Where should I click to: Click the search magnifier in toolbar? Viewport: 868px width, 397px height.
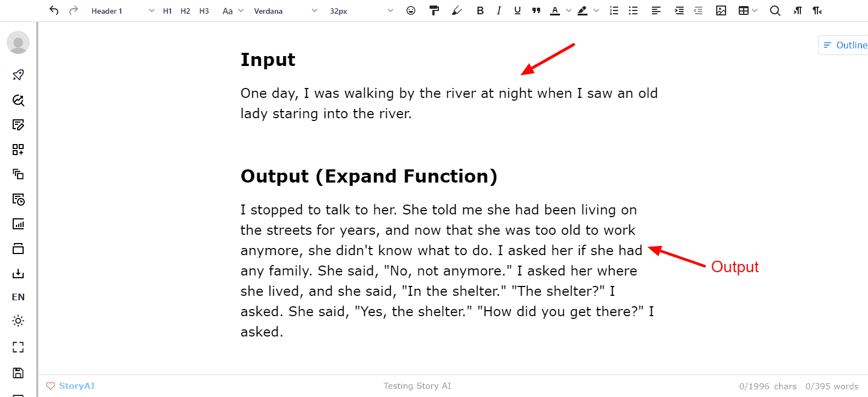click(x=774, y=10)
